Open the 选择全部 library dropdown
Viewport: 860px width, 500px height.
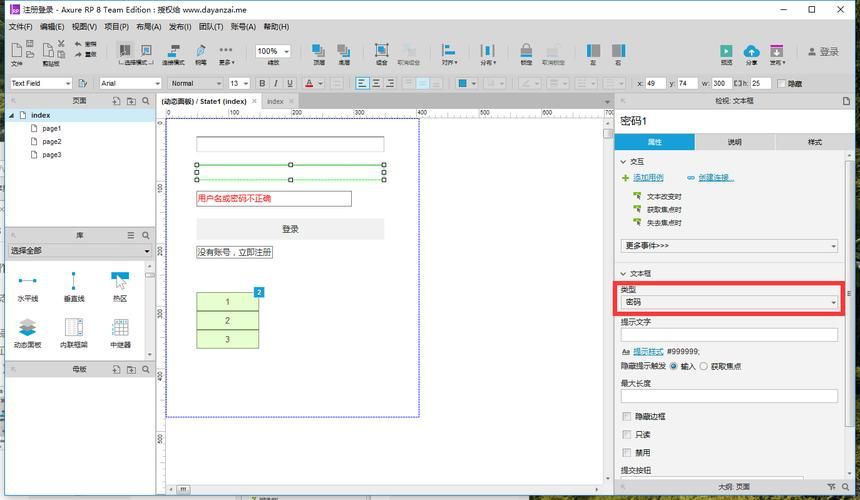[x=80, y=251]
